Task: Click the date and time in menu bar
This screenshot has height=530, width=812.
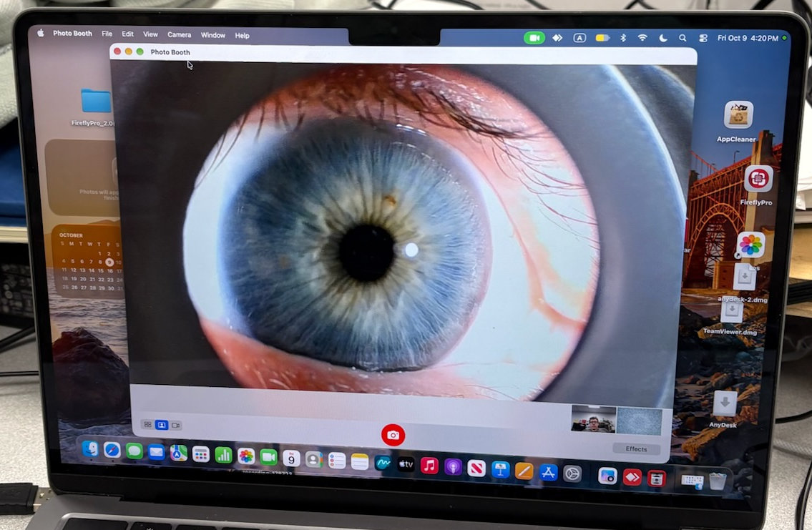Action: pos(748,39)
